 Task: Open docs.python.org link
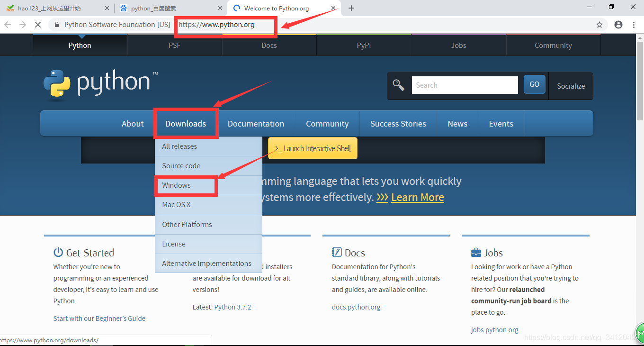356,307
